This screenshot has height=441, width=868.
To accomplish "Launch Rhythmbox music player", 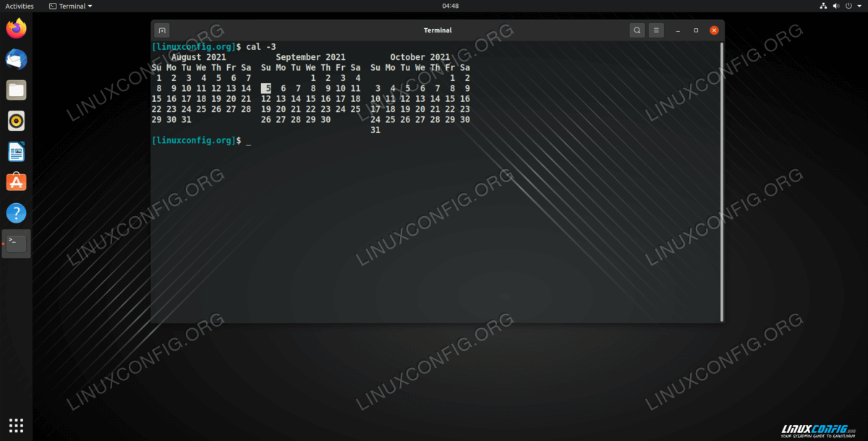I will tap(16, 121).
